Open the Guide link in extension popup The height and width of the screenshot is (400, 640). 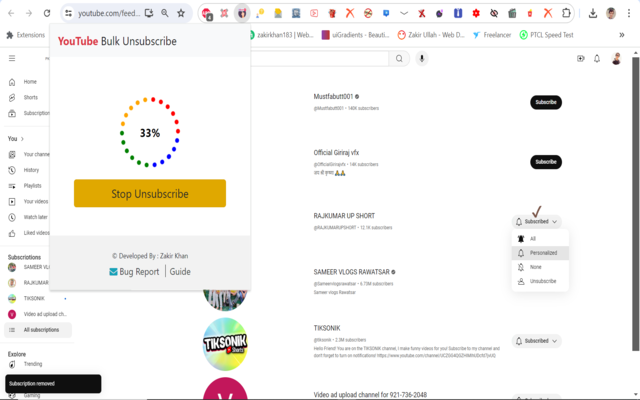click(180, 272)
